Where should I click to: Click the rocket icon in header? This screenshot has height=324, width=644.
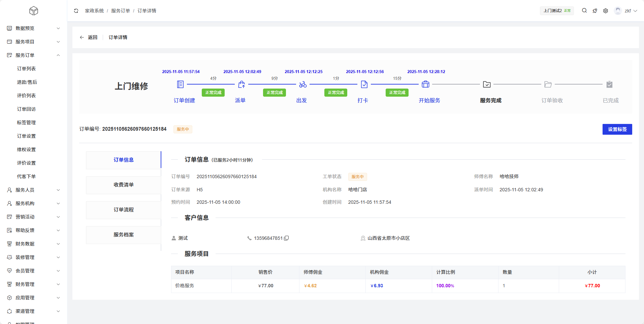[x=595, y=11]
